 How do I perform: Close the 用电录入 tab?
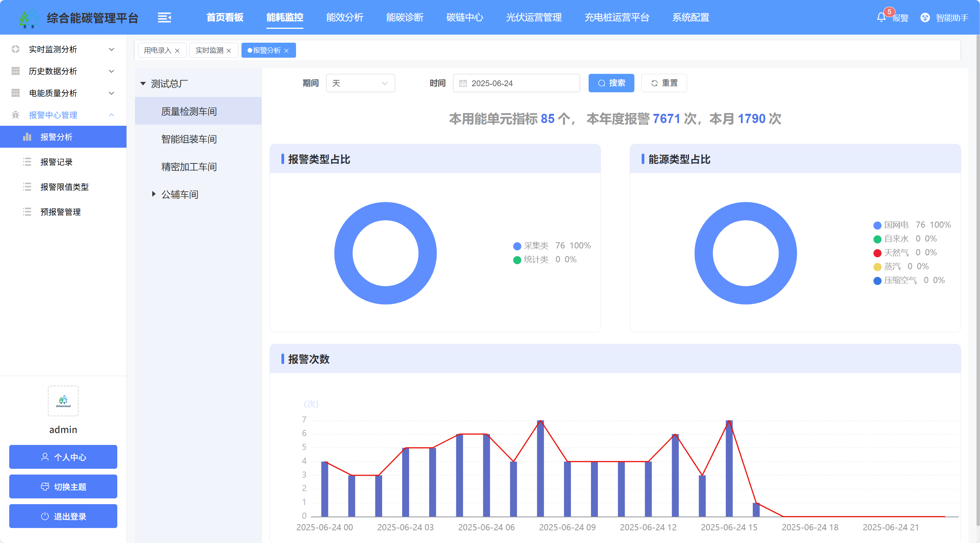click(x=177, y=50)
